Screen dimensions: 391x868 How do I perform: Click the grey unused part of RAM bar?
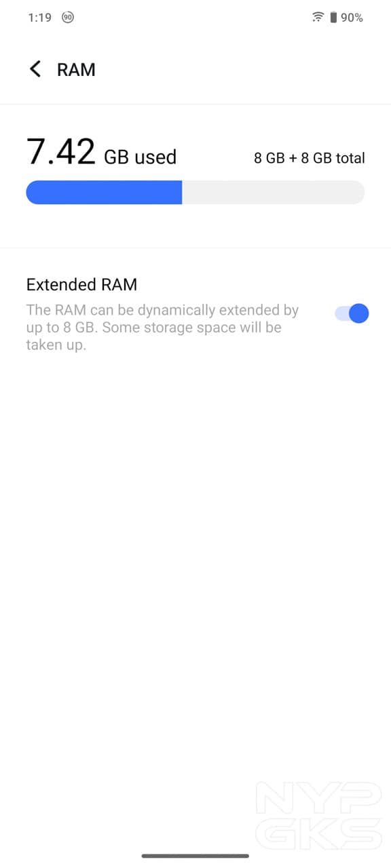(273, 193)
